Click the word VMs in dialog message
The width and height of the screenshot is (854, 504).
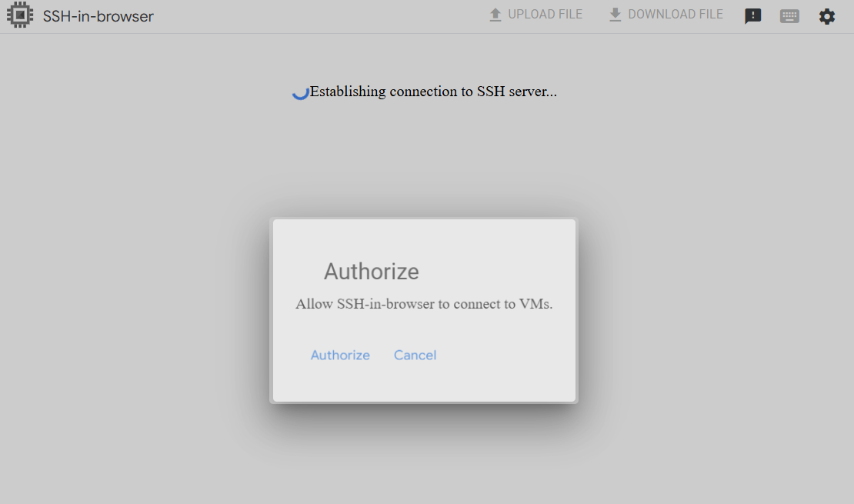coord(535,304)
